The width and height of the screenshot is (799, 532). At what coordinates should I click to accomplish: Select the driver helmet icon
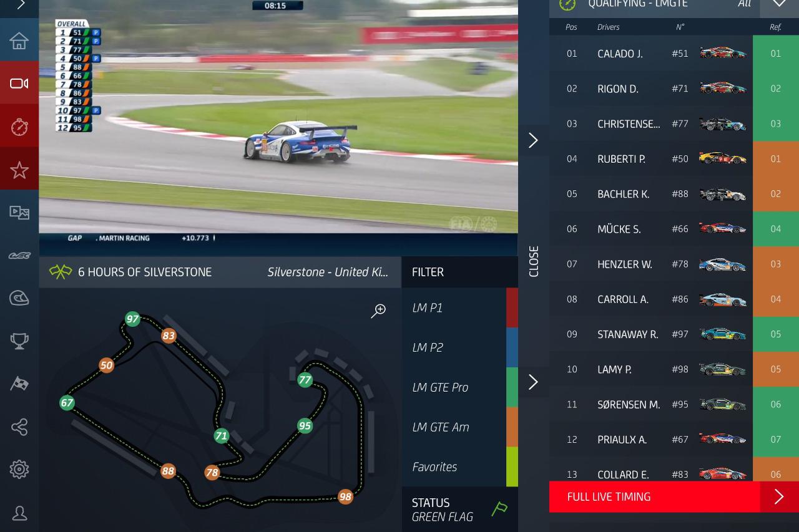click(x=19, y=297)
